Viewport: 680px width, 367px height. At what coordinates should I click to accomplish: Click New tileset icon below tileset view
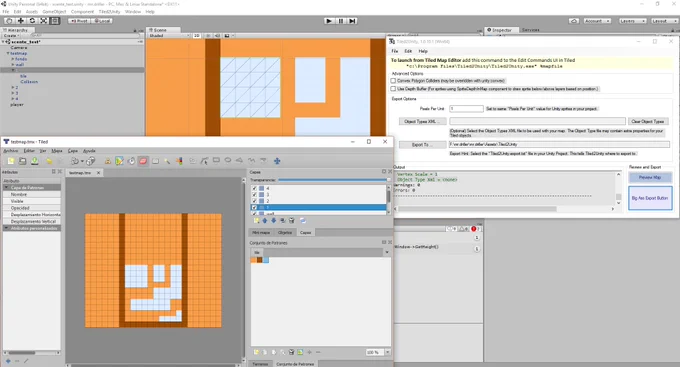pos(256,352)
